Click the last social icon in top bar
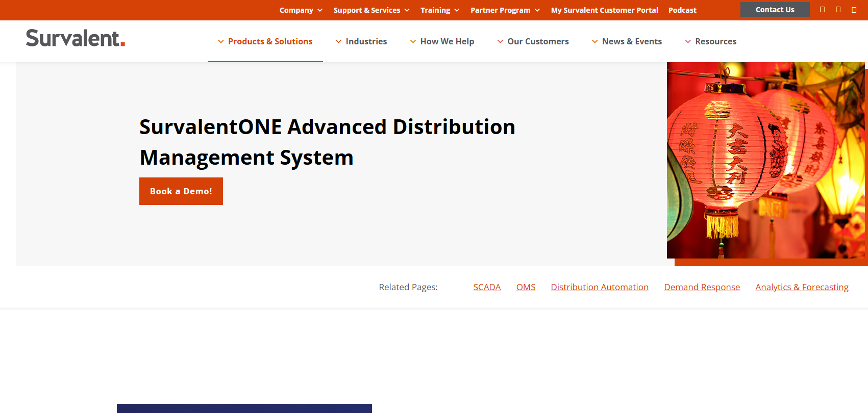Image resolution: width=868 pixels, height=413 pixels. (x=854, y=10)
